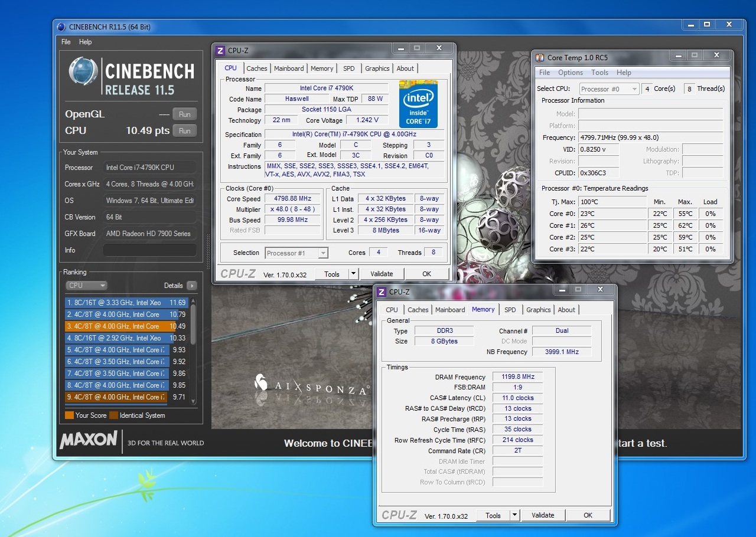Run the CPU benchmark

[x=185, y=131]
